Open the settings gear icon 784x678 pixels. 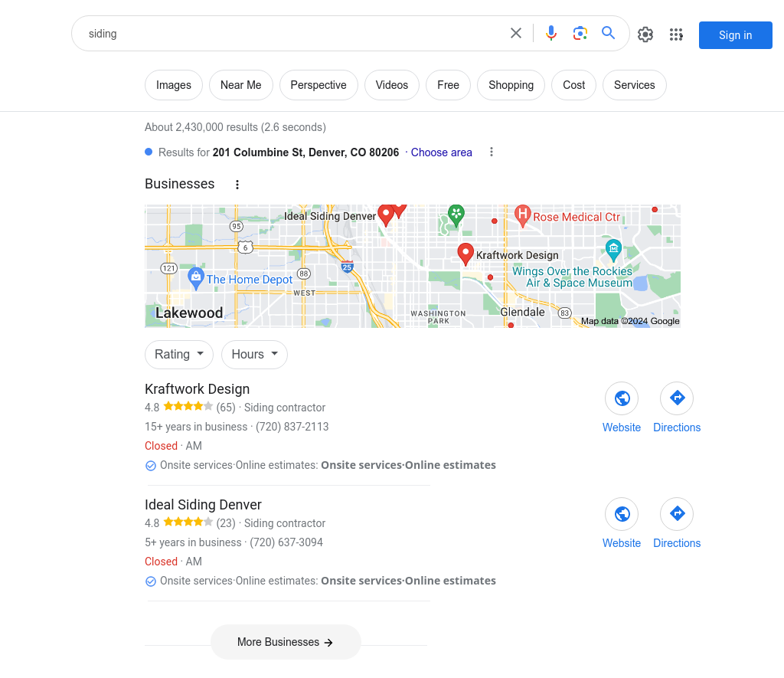(645, 34)
